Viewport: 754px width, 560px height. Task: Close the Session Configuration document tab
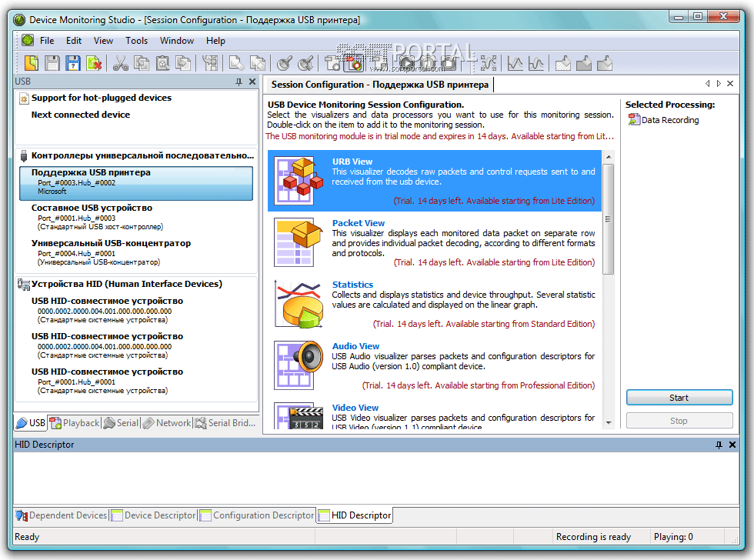tap(730, 84)
